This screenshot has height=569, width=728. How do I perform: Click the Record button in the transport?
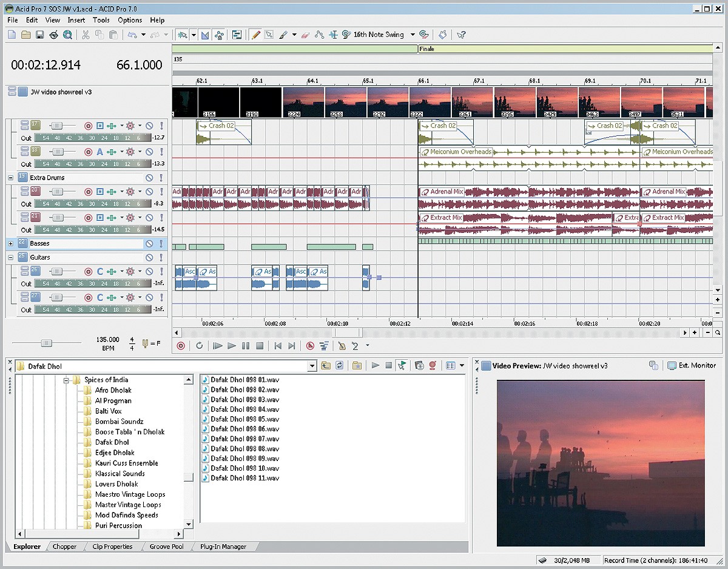coord(181,346)
